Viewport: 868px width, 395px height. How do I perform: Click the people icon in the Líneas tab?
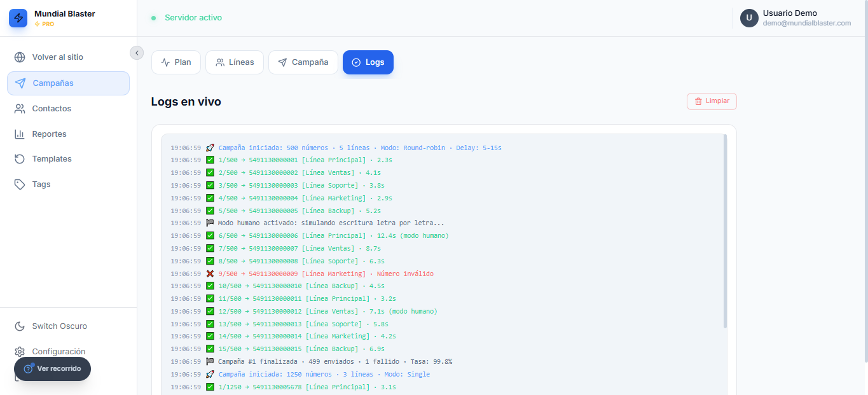coord(220,62)
